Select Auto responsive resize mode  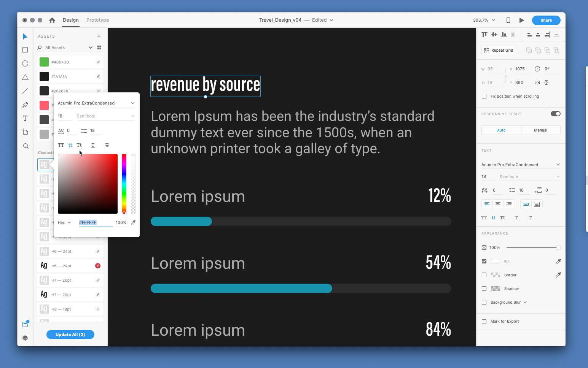[501, 130]
